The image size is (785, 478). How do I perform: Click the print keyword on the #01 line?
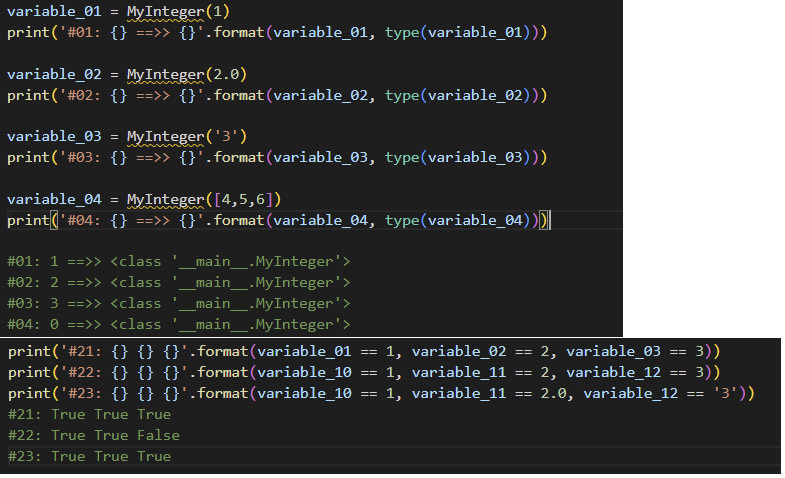pos(27,33)
